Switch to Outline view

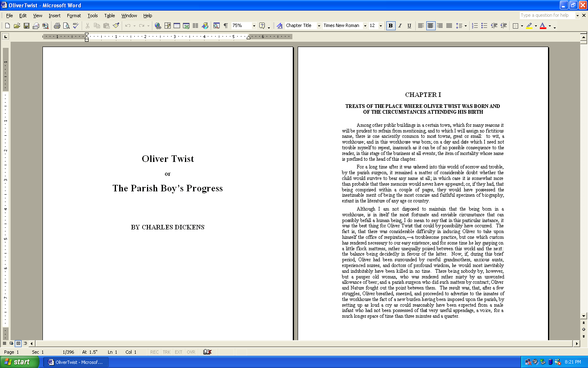click(x=25, y=343)
